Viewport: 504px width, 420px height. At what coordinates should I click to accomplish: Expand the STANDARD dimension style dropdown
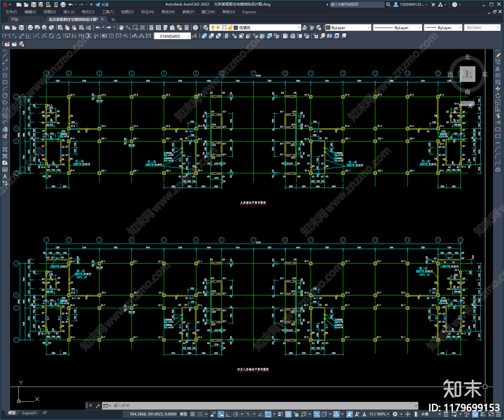(x=172, y=36)
